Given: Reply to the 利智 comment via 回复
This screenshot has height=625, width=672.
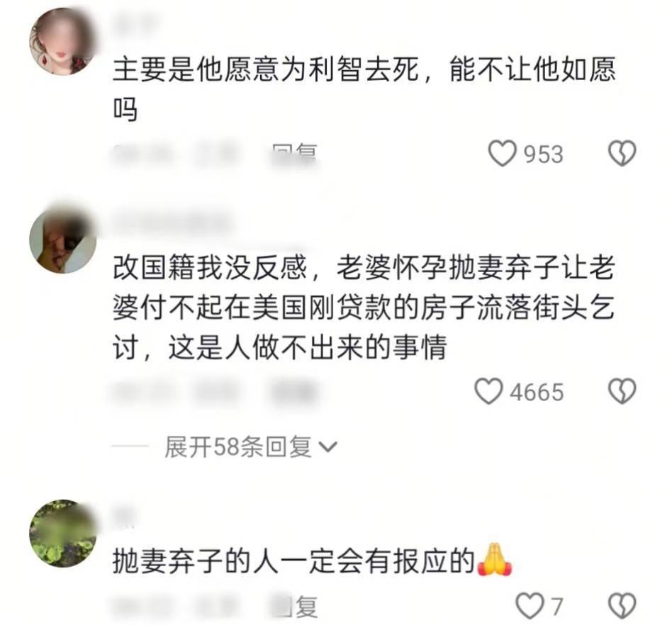Looking at the screenshot, I should [295, 153].
